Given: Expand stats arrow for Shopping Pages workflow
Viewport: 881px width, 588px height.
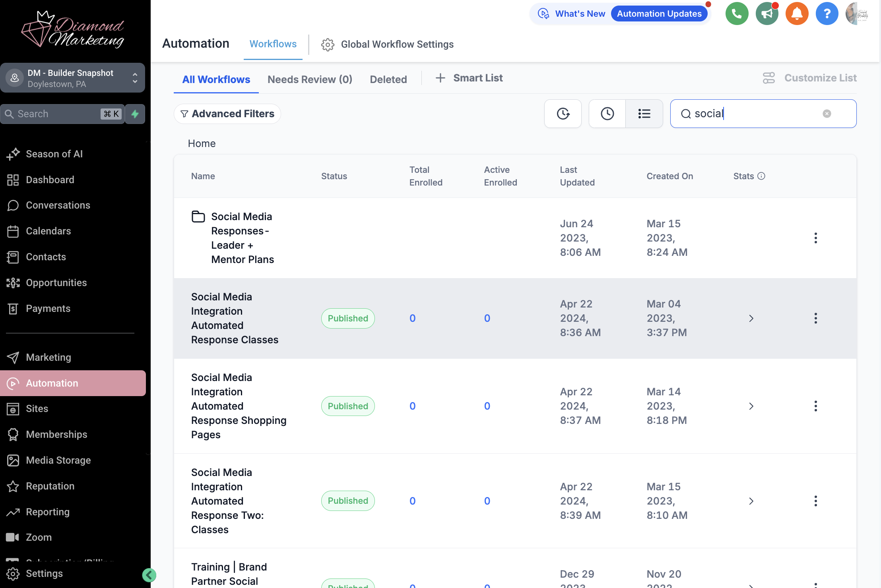Looking at the screenshot, I should tap(751, 406).
